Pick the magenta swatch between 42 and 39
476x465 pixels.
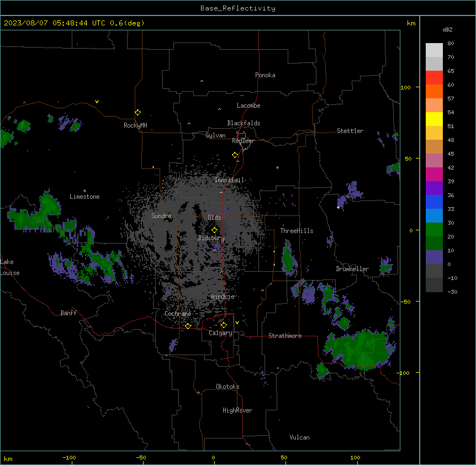[434, 174]
